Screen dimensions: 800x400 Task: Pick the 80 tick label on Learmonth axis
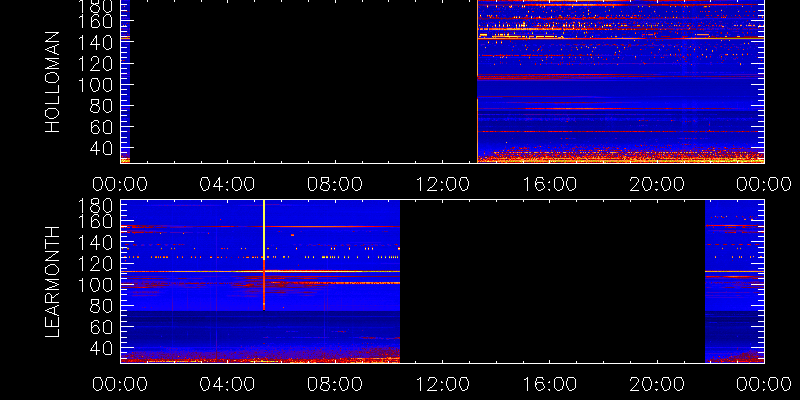click(x=102, y=306)
